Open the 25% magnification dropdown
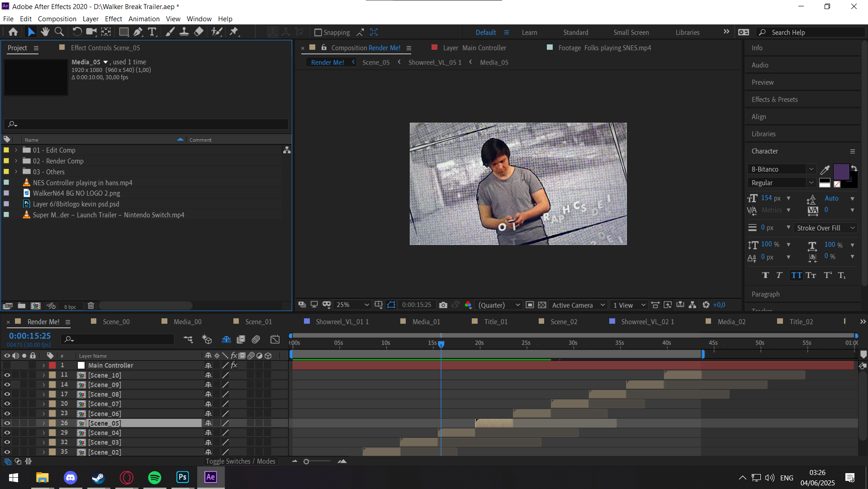 coord(352,305)
